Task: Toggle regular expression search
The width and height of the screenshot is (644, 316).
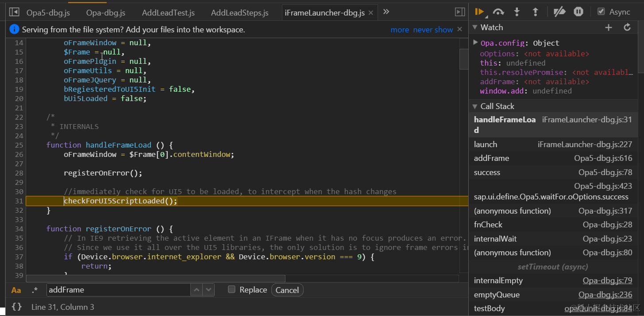Action: (35, 290)
